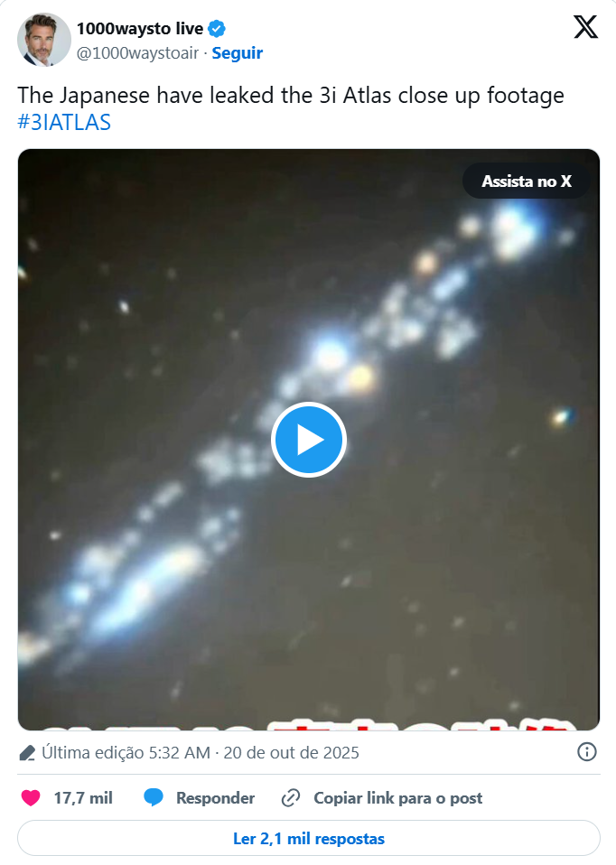This screenshot has height=865, width=616.
Task: Click Assista no X button
Action: click(526, 181)
